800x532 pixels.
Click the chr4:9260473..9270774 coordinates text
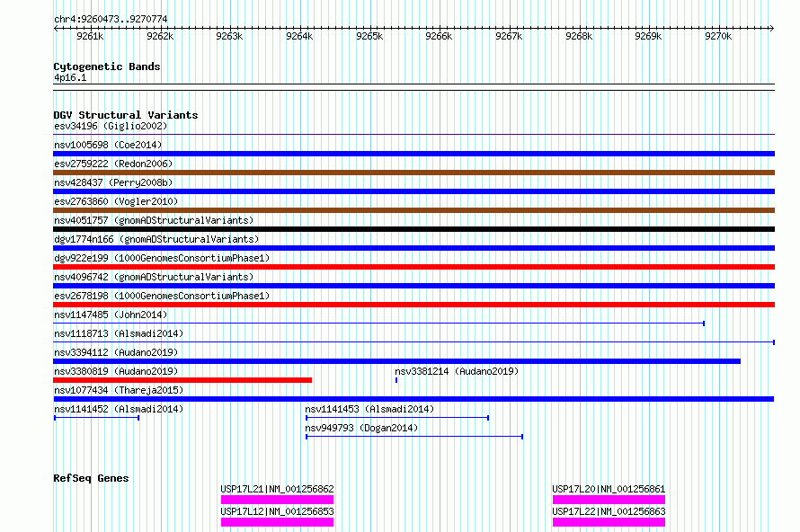coord(111,19)
